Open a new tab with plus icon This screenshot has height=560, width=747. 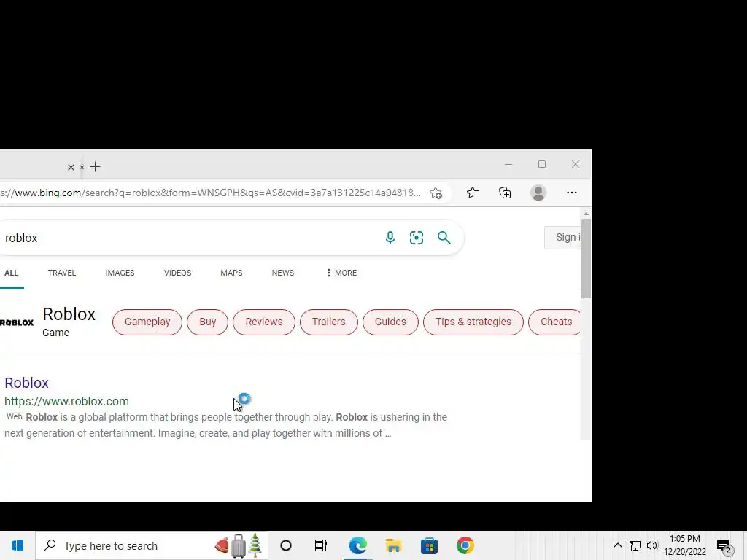pyautogui.click(x=96, y=167)
